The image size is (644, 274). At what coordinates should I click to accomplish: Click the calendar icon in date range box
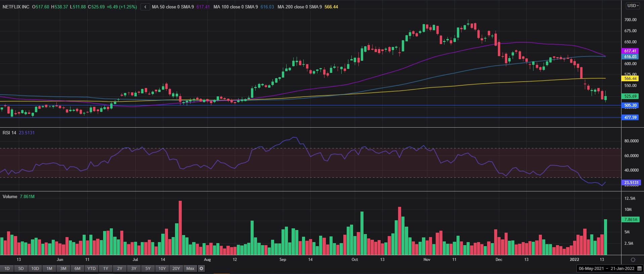(x=639, y=269)
